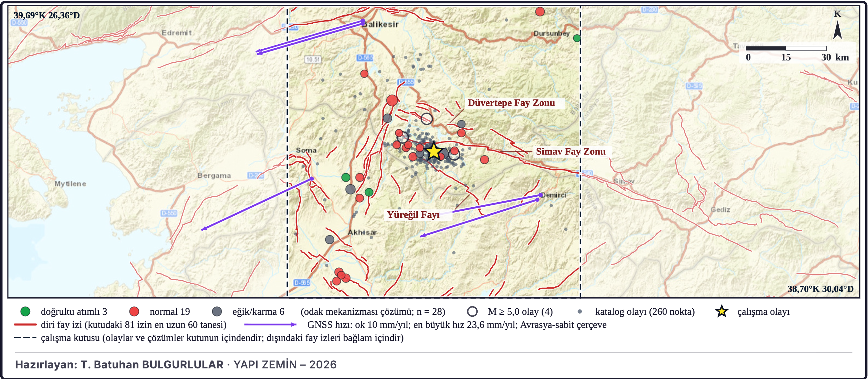The height and width of the screenshot is (379, 868).
Task: Click the purple GNSS arrow legend symbol
Action: point(270,324)
